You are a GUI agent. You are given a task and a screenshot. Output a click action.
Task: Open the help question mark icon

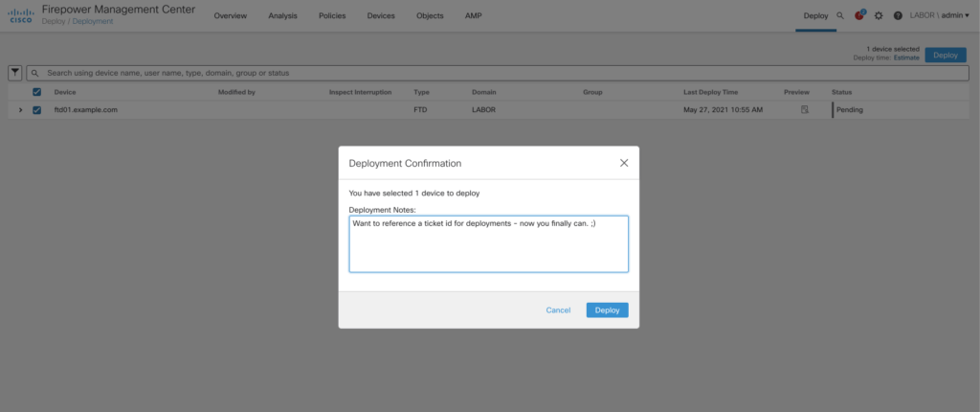point(898,15)
